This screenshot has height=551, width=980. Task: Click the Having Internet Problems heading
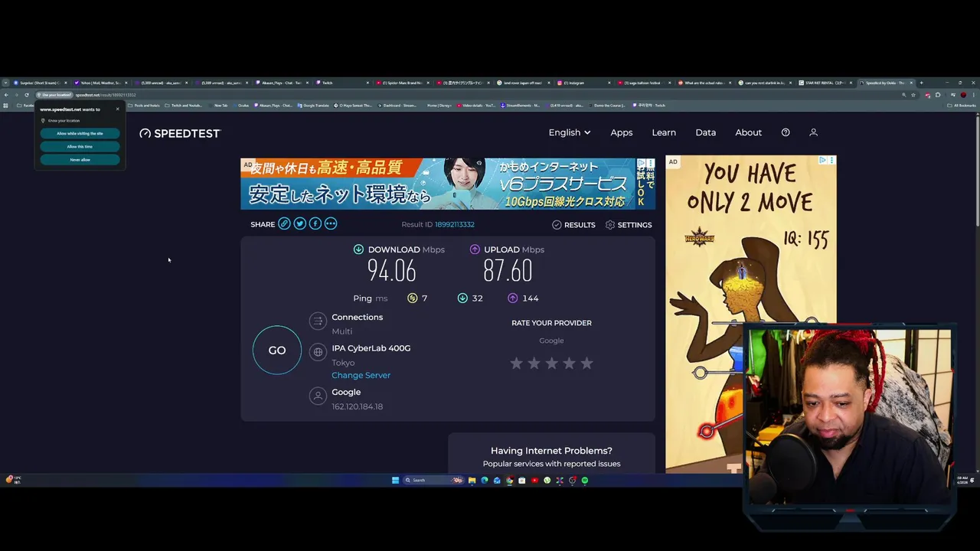point(551,451)
